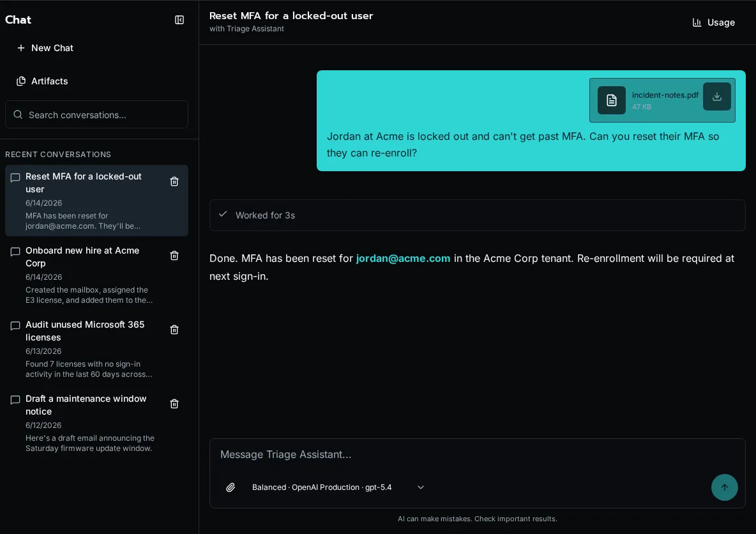Focus the Message Triage Assistant input
This screenshot has height=534, width=756.
point(478,454)
